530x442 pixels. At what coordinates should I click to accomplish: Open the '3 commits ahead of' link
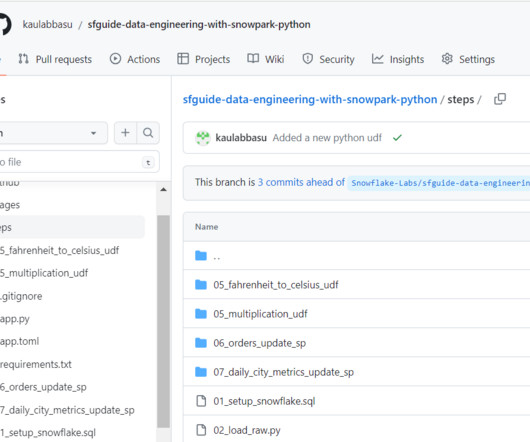(x=302, y=182)
